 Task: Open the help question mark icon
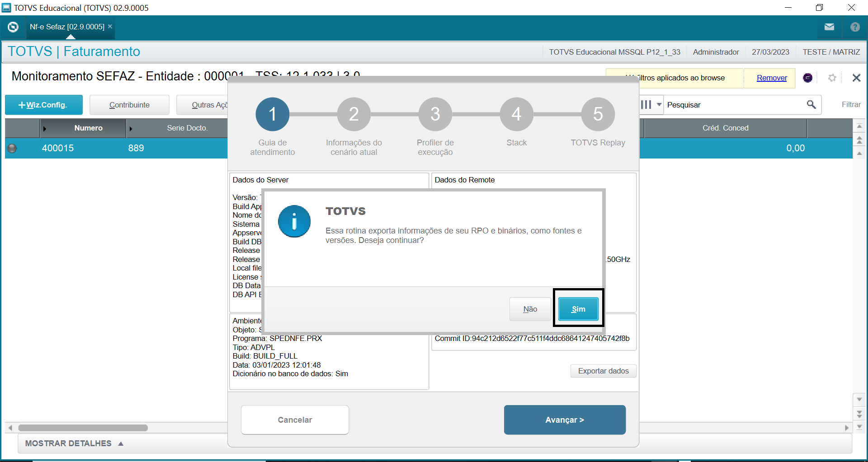click(x=855, y=27)
